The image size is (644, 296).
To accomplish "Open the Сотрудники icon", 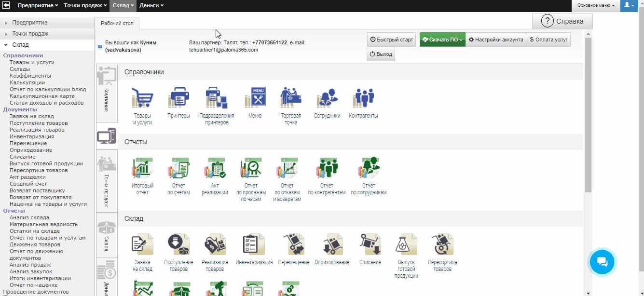I will 327,99.
